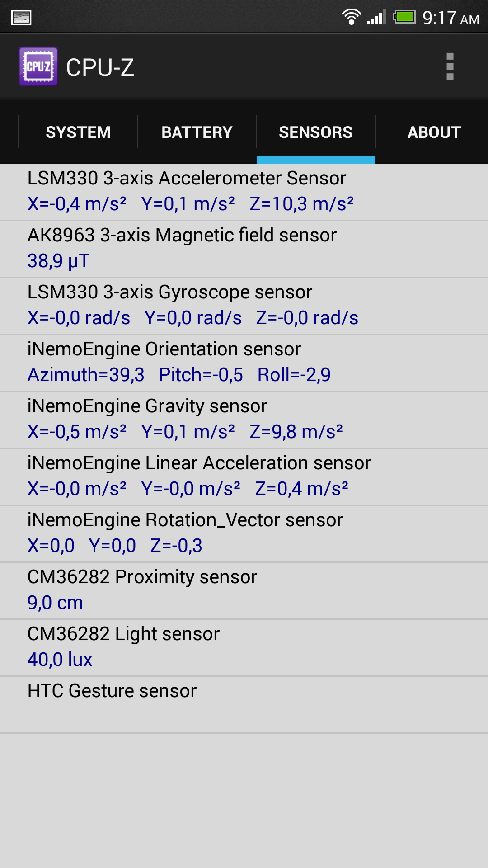Select the iNemoEngine Gravity sensor row
Image resolution: width=488 pixels, height=868 pixels.
244,420
